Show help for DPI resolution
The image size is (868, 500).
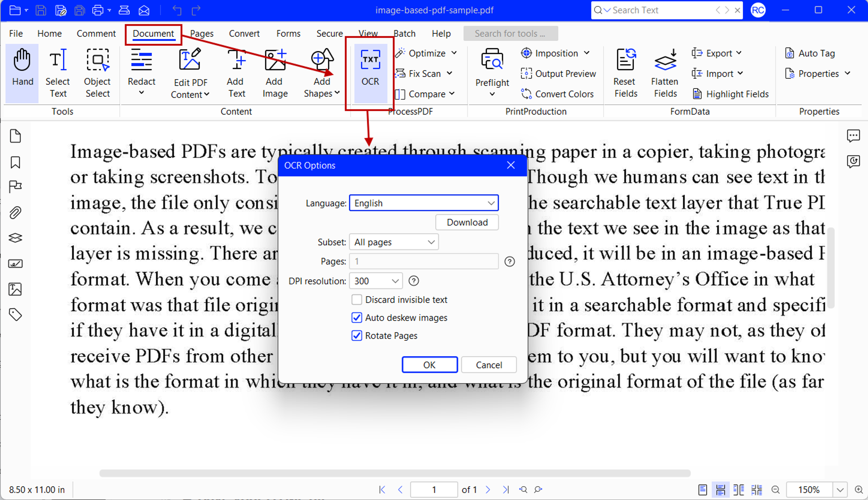click(414, 281)
